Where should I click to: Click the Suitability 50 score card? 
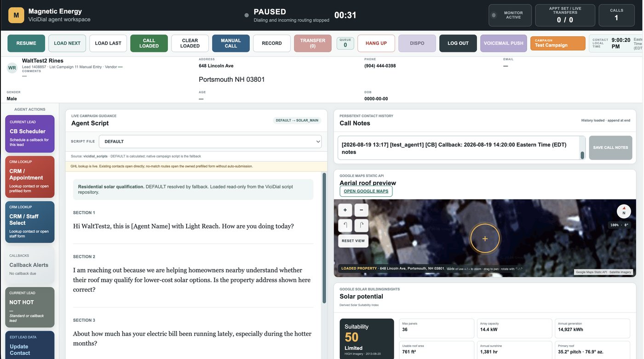pos(367,339)
